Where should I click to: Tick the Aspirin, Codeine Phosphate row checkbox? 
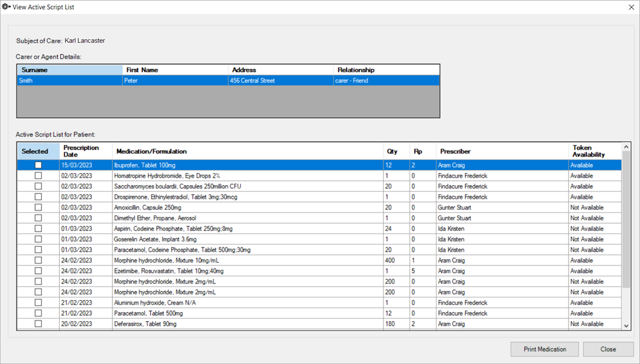[38, 229]
